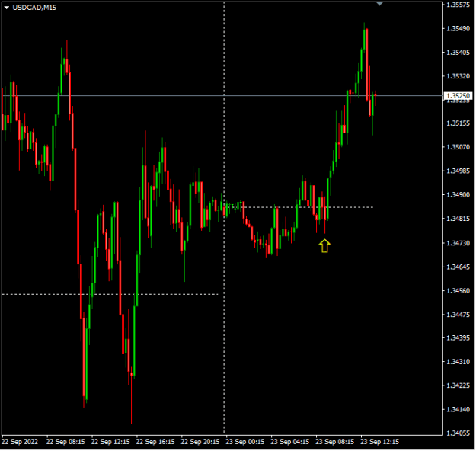Screen dimensions: 476x451
Task: Click price axis label 1.34730
Action: point(458,243)
